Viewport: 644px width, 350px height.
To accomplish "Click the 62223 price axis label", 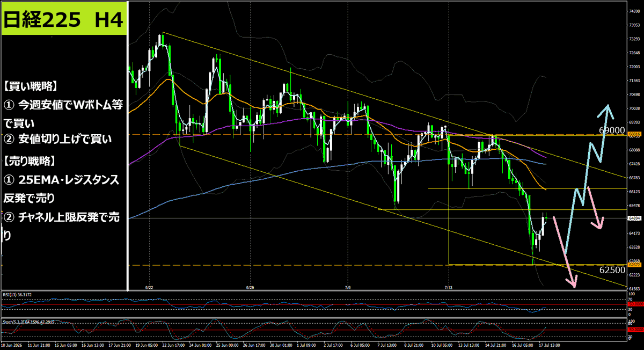I will (x=634, y=275).
